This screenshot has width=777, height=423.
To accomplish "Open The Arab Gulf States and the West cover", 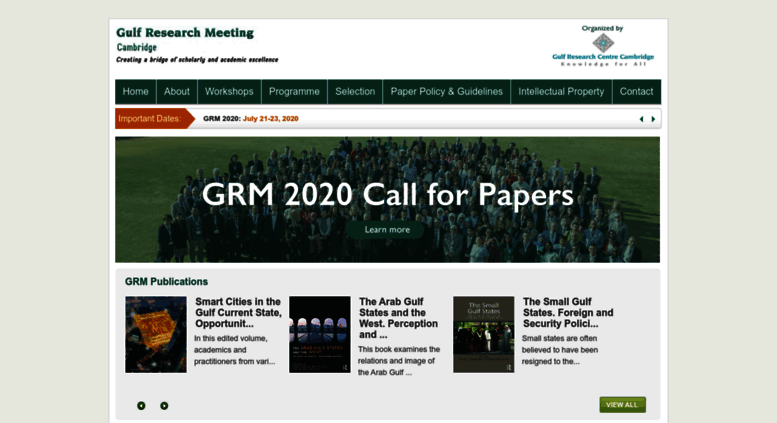I will pos(320,334).
